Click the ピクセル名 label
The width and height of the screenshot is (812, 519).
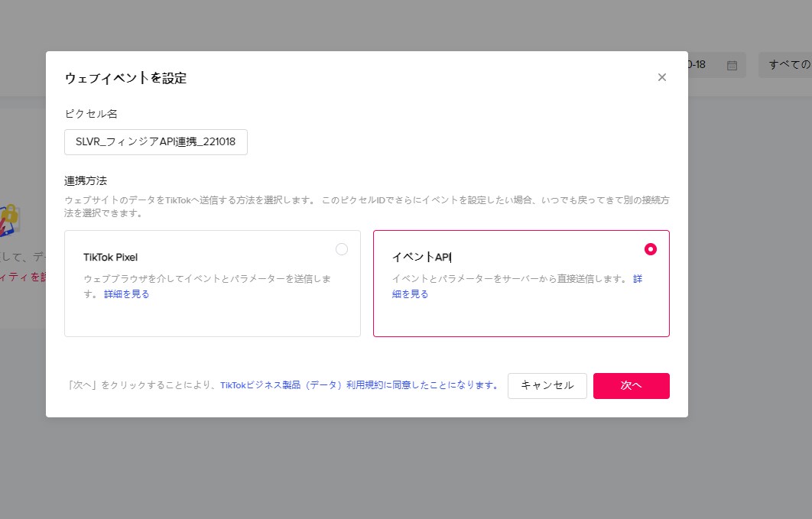[91, 114]
